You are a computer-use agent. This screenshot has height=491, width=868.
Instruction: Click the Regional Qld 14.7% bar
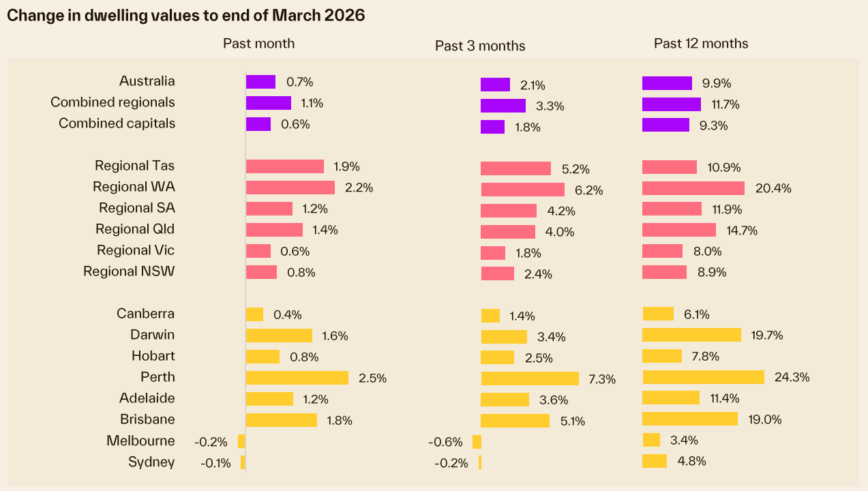coord(678,230)
